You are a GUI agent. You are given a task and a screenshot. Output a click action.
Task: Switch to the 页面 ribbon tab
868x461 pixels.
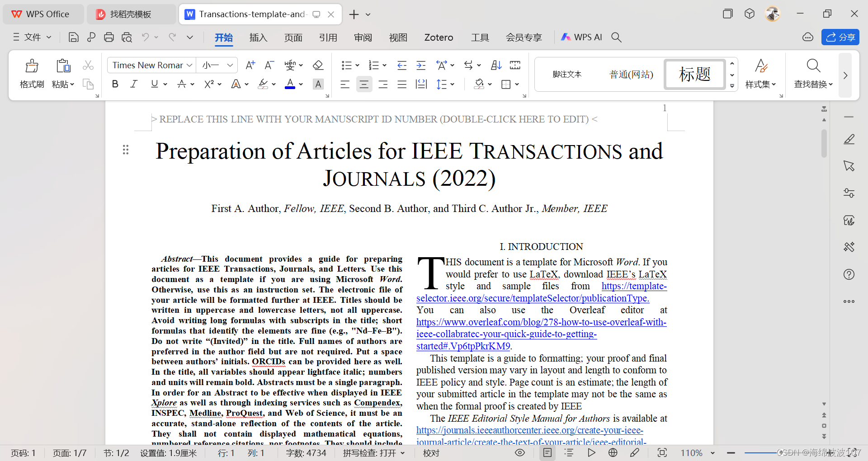click(x=293, y=38)
